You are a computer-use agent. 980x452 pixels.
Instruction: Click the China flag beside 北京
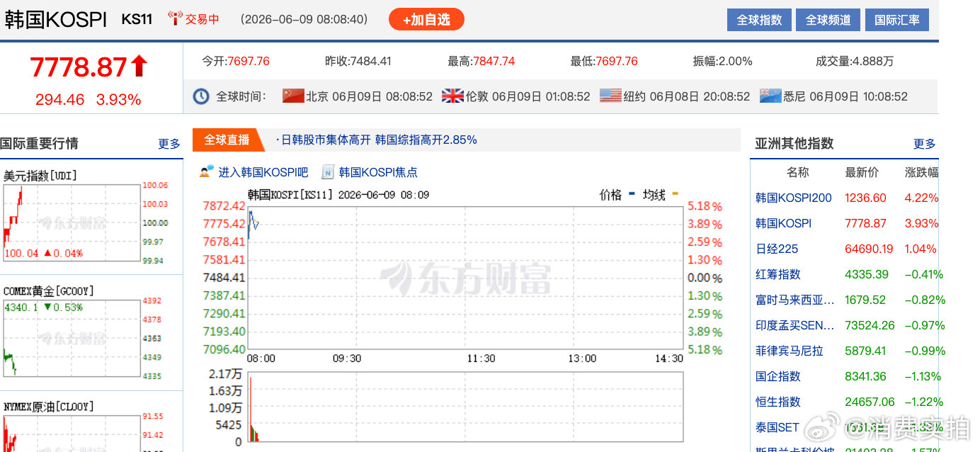point(293,96)
